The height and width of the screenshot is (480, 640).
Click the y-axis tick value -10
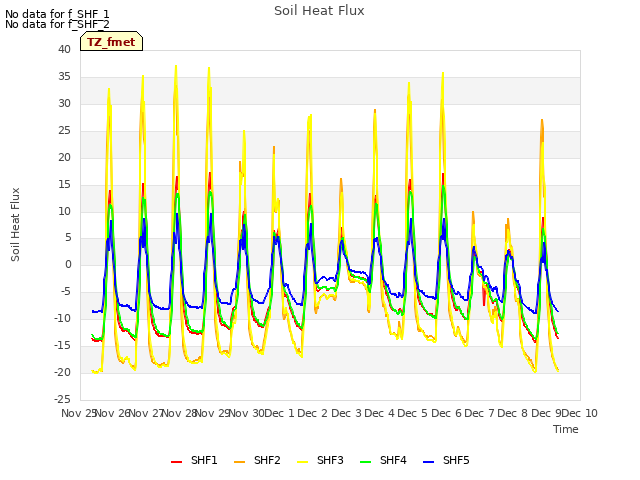click(62, 318)
